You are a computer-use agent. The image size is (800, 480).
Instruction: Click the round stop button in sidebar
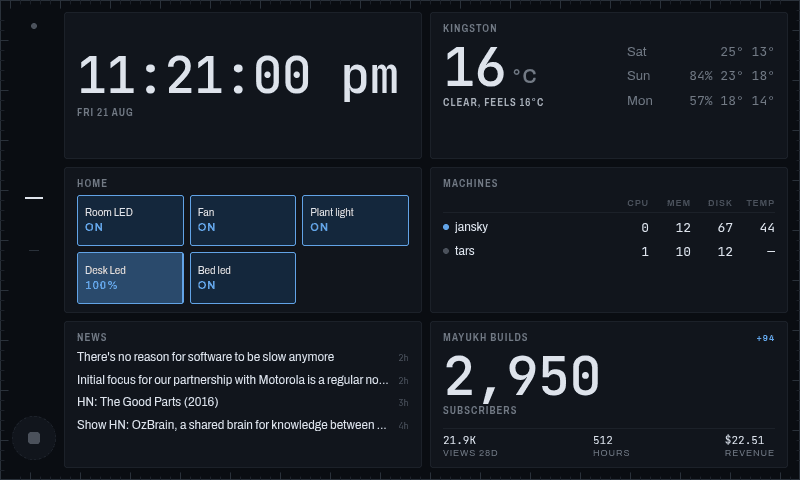coord(34,438)
